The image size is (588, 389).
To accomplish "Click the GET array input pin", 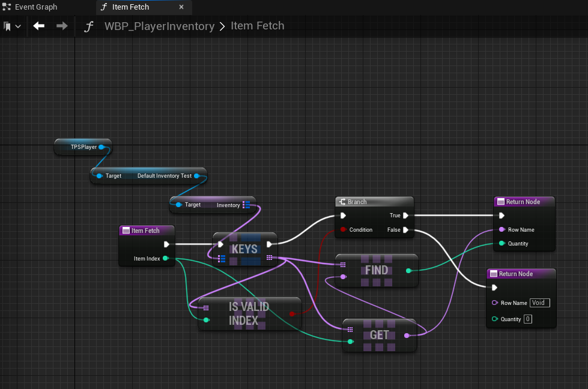I will [x=350, y=330].
